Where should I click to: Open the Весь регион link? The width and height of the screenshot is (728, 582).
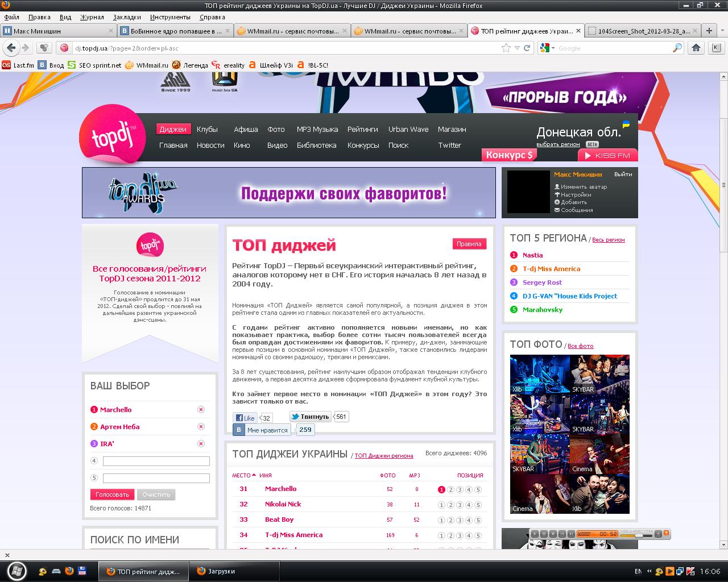coord(608,240)
